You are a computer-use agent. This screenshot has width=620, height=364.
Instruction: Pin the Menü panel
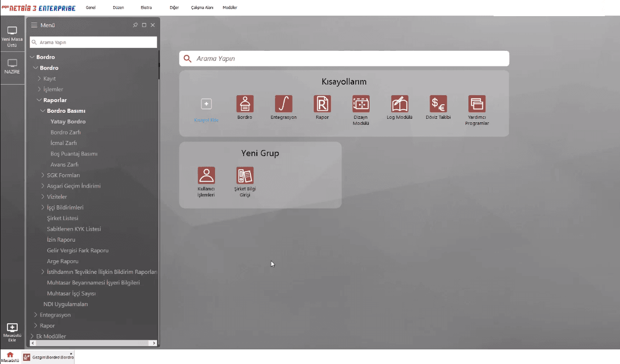click(x=135, y=25)
